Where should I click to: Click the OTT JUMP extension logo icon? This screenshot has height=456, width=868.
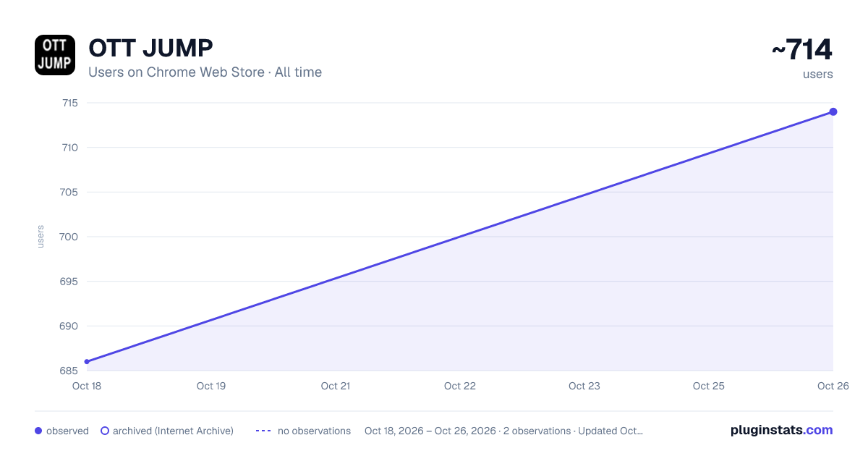click(55, 55)
